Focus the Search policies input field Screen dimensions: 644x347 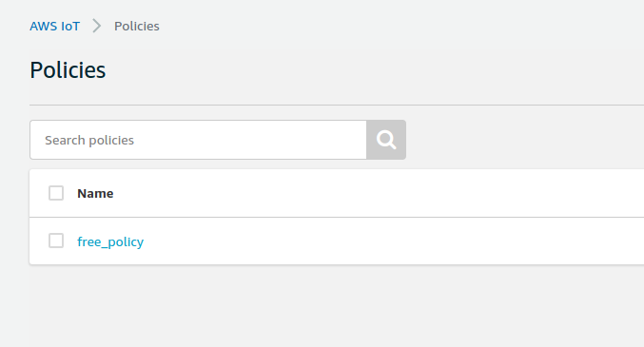(x=199, y=140)
